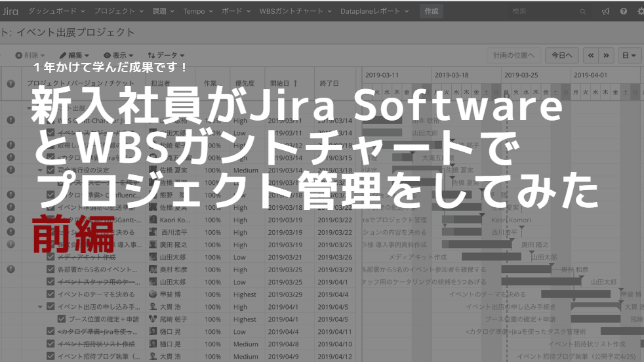Open the 削除 dropdown
The image size is (644, 362).
click(30, 55)
